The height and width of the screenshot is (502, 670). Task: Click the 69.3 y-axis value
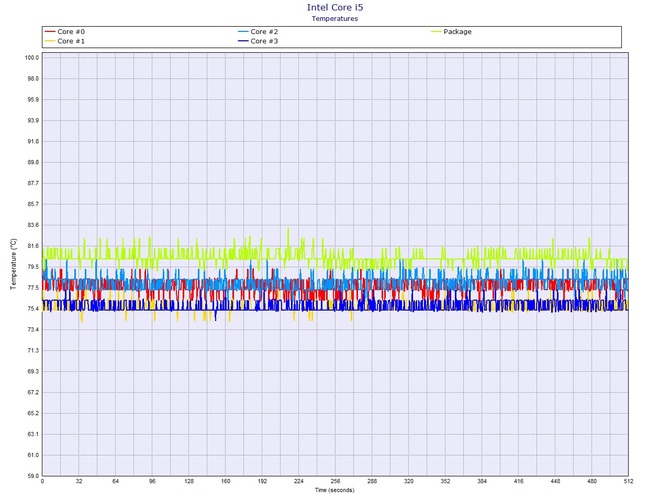coord(33,371)
